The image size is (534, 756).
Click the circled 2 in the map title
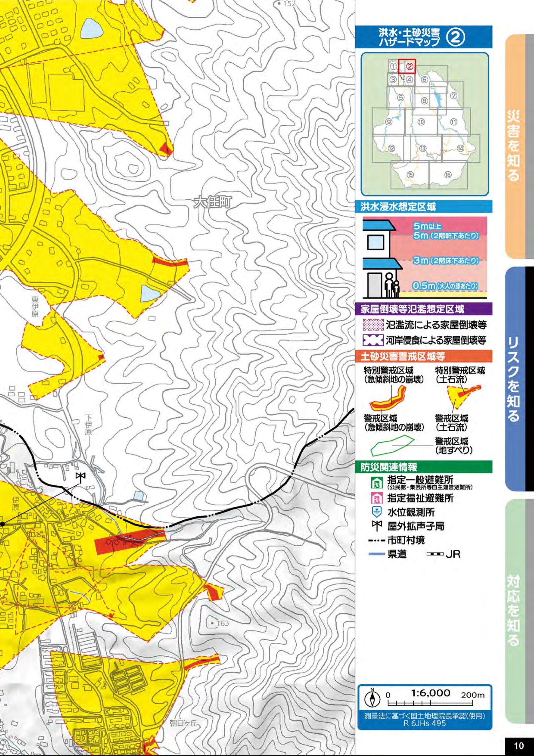tap(455, 37)
